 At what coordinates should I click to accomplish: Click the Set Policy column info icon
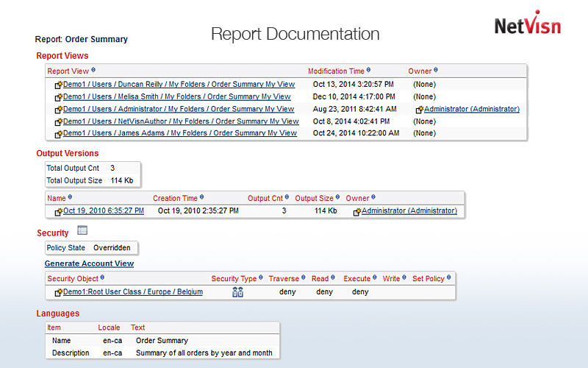coord(449,278)
